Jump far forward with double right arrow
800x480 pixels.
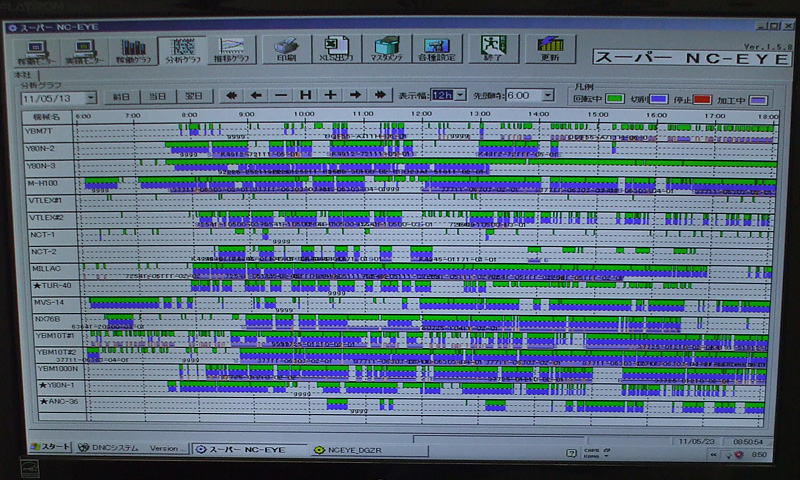pyautogui.click(x=380, y=95)
